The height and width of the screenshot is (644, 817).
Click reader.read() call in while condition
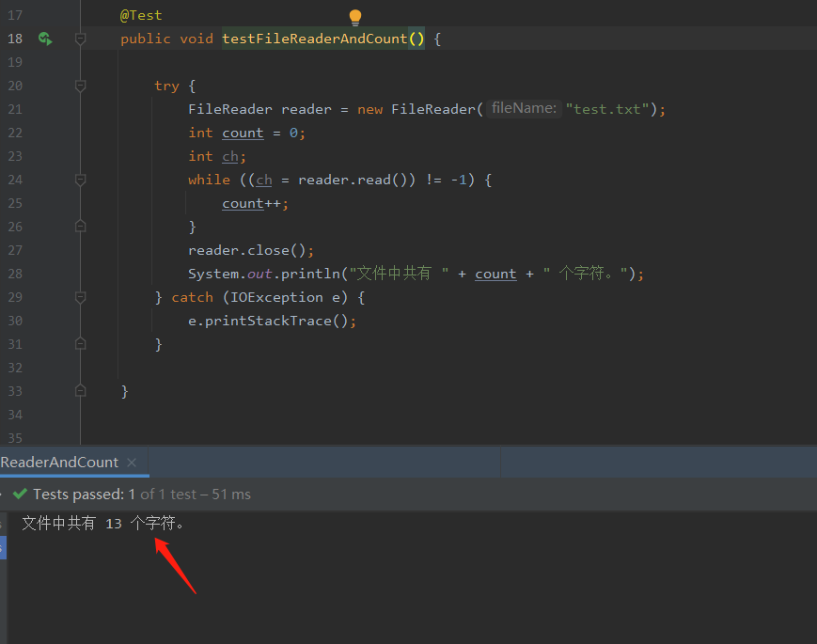pyautogui.click(x=352, y=180)
